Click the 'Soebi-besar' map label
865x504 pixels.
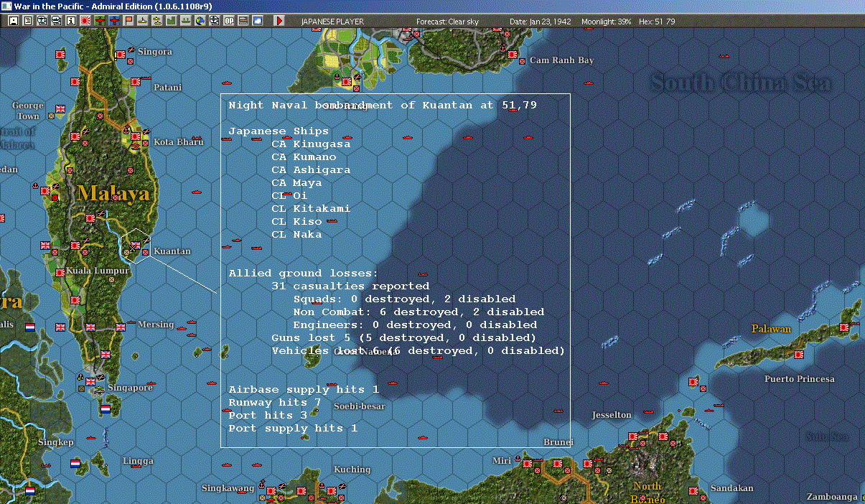point(359,406)
